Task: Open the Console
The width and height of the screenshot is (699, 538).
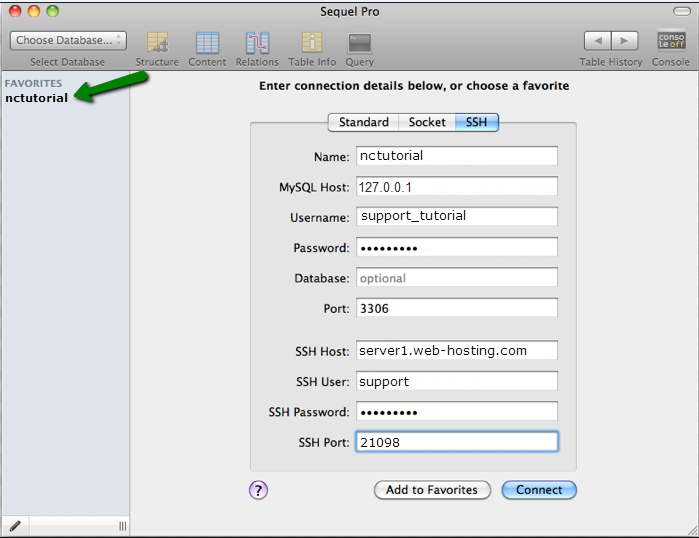Action: (671, 49)
